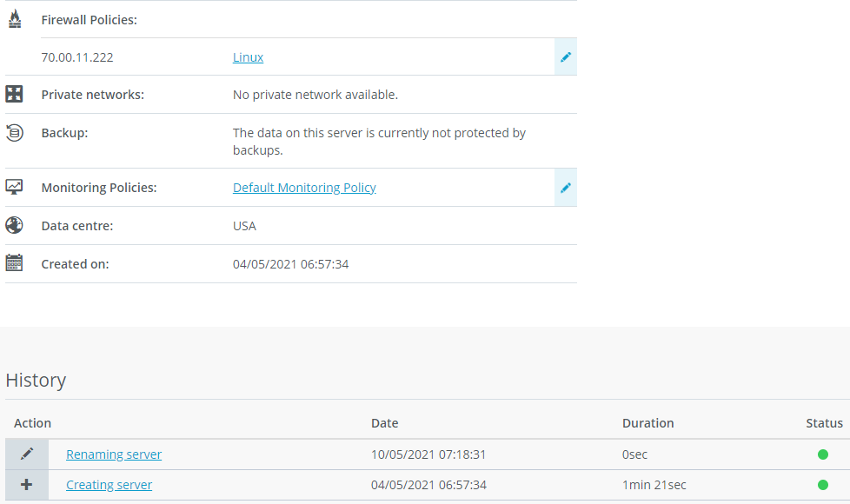Click the Duration column header

(x=647, y=423)
